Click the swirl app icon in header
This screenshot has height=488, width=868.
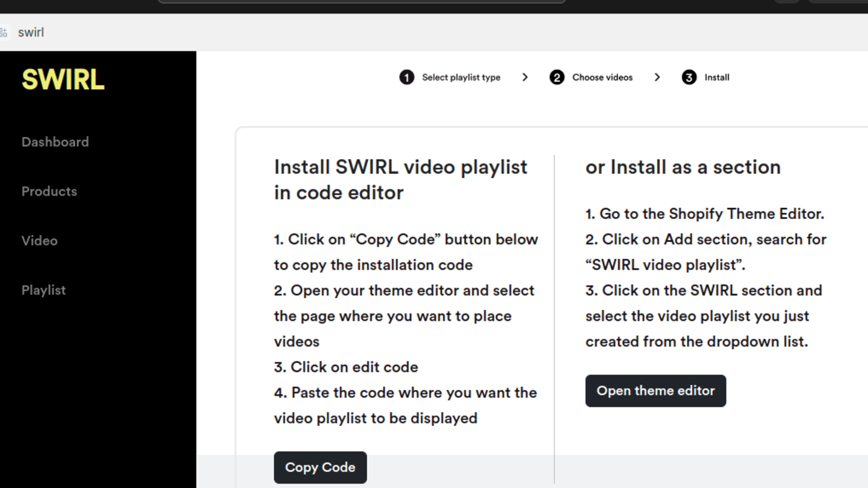(4, 33)
